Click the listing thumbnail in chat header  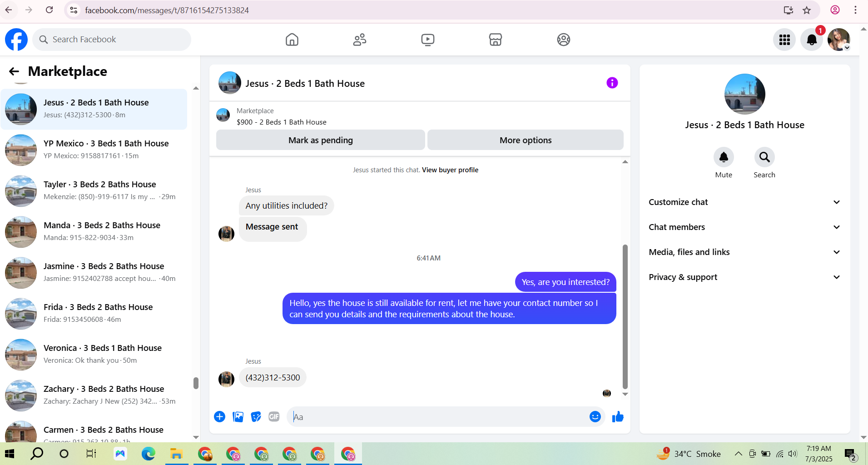point(230,83)
